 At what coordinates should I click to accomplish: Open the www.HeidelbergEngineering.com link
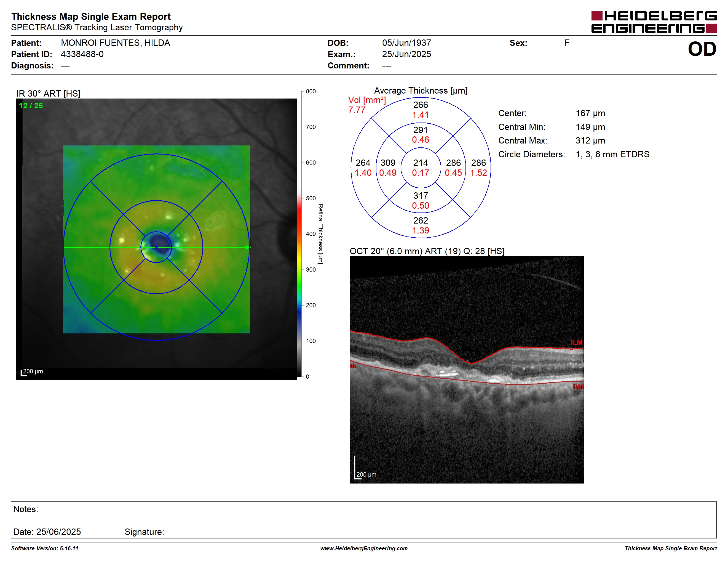364,548
